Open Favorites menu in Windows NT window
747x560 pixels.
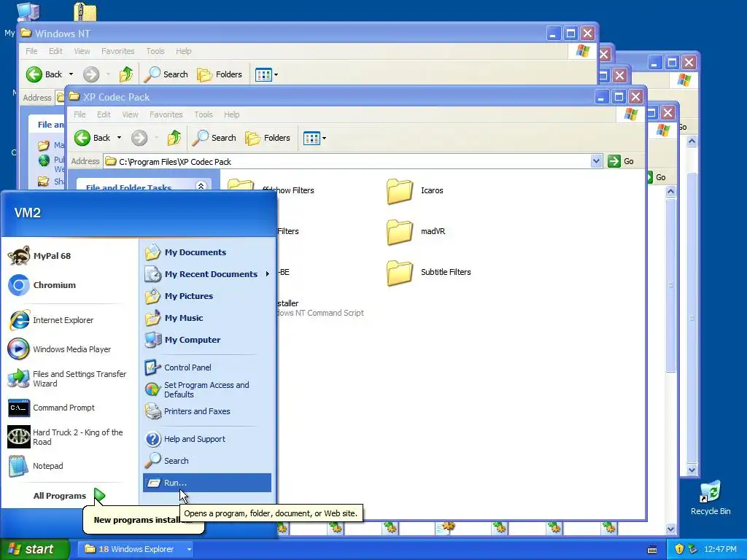(x=117, y=51)
